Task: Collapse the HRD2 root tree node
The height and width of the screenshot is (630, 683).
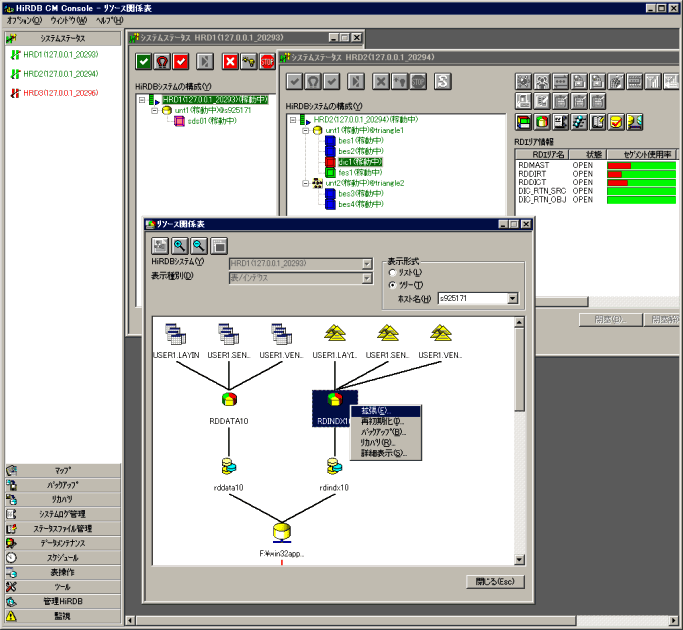Action: tap(292, 119)
